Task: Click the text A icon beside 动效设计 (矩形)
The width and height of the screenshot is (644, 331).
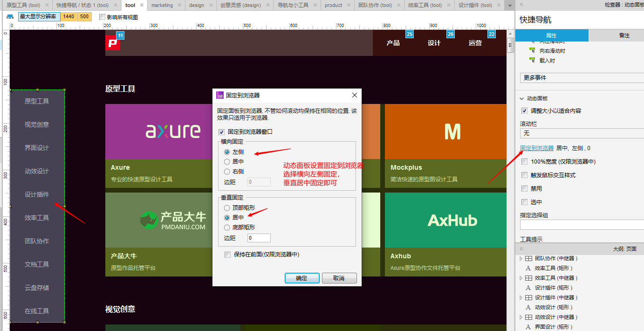Action: pos(528,307)
